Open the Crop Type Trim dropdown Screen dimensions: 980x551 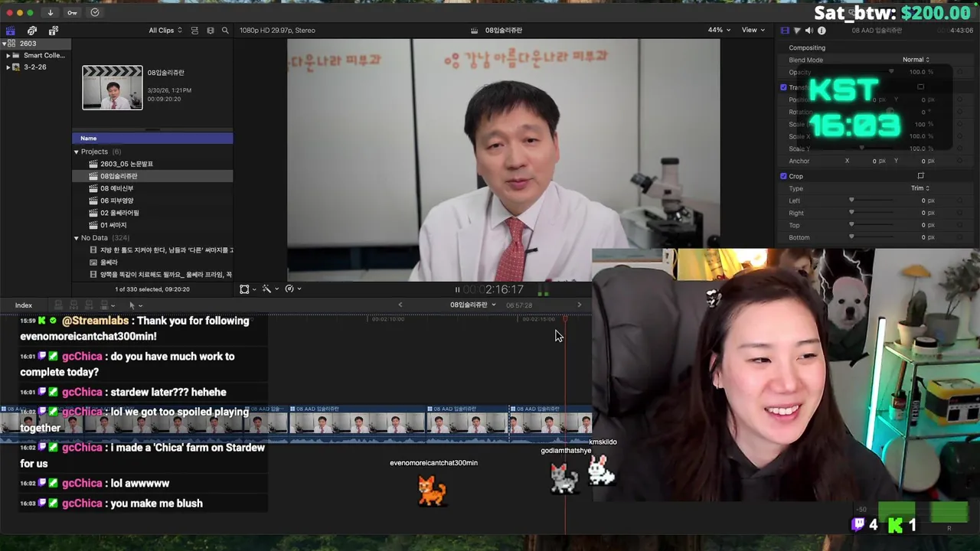[x=920, y=188]
